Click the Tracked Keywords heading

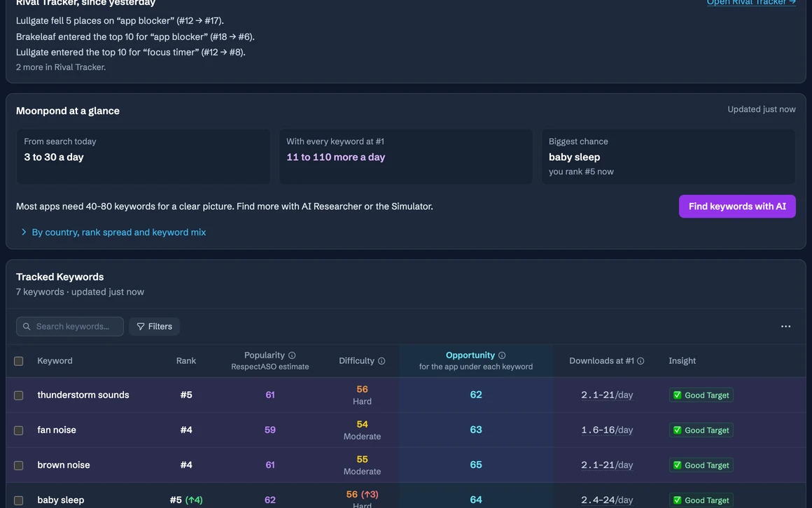pyautogui.click(x=59, y=276)
